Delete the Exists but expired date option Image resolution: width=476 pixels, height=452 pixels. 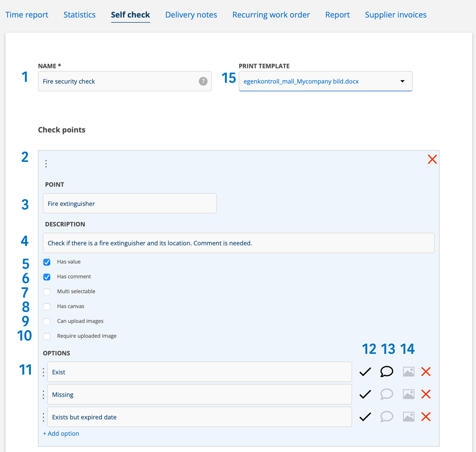[x=426, y=417]
